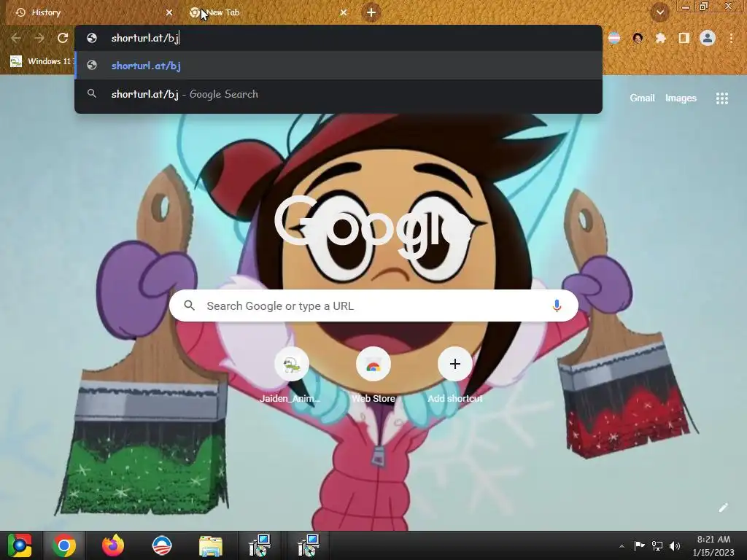This screenshot has width=747, height=560.
Task: Reload the page
Action: [x=63, y=38]
